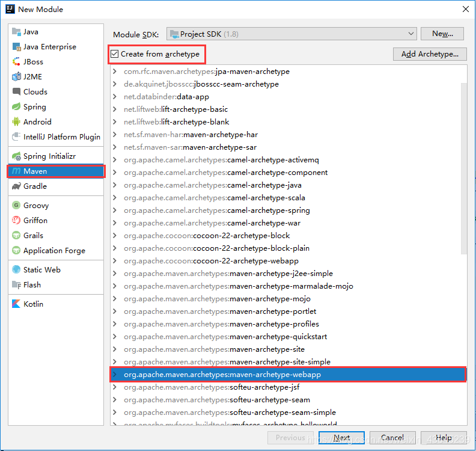Click the Project SDK folder icon

(x=174, y=34)
